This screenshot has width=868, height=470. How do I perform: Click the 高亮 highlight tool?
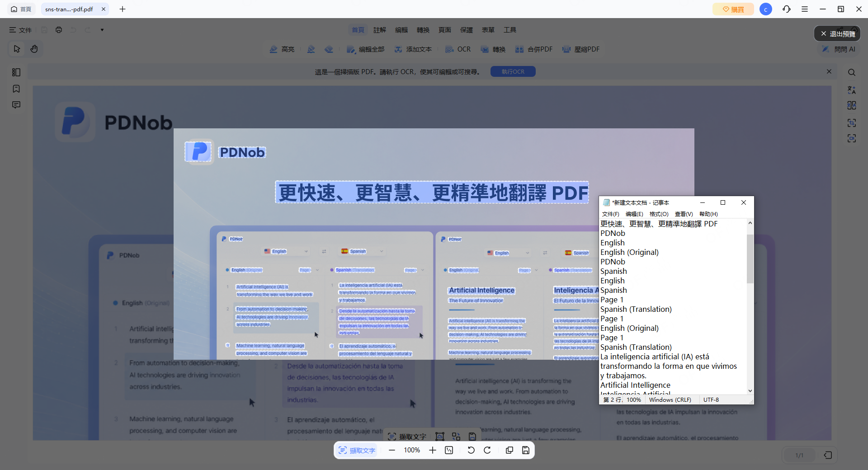click(x=282, y=49)
